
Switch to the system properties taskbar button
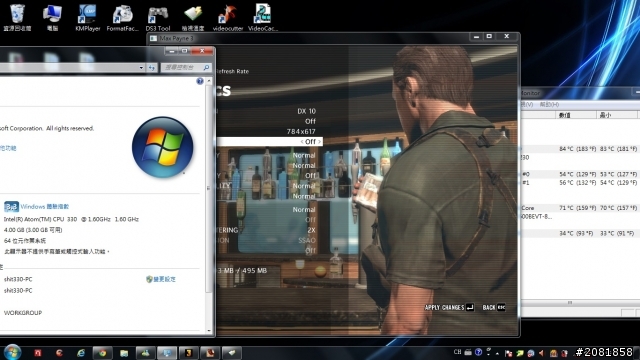167,353
